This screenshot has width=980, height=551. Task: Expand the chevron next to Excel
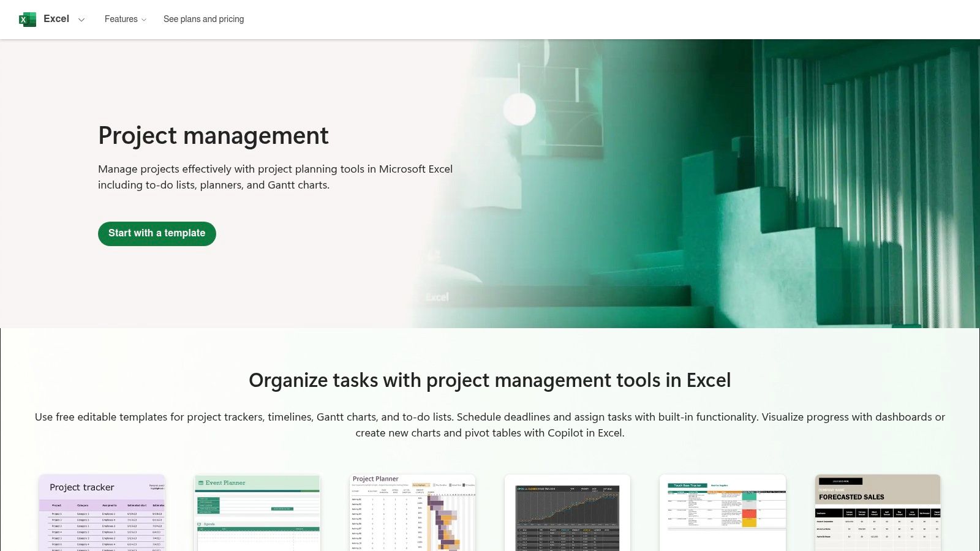click(81, 20)
